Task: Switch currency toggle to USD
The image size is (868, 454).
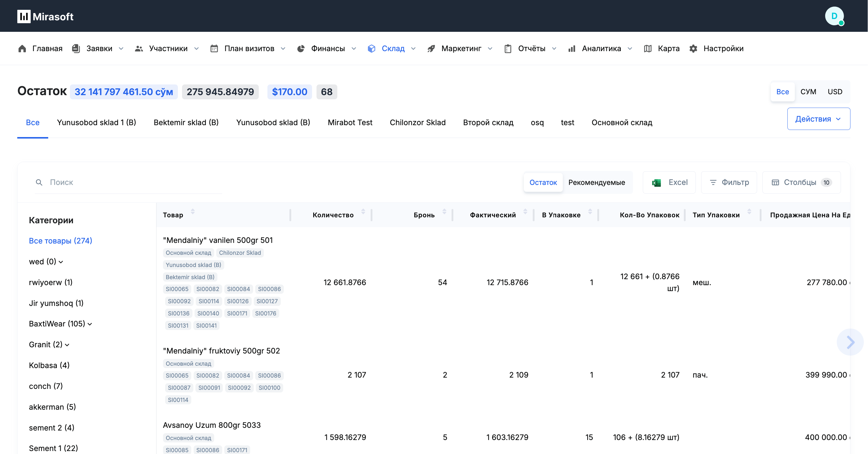Action: click(x=835, y=92)
